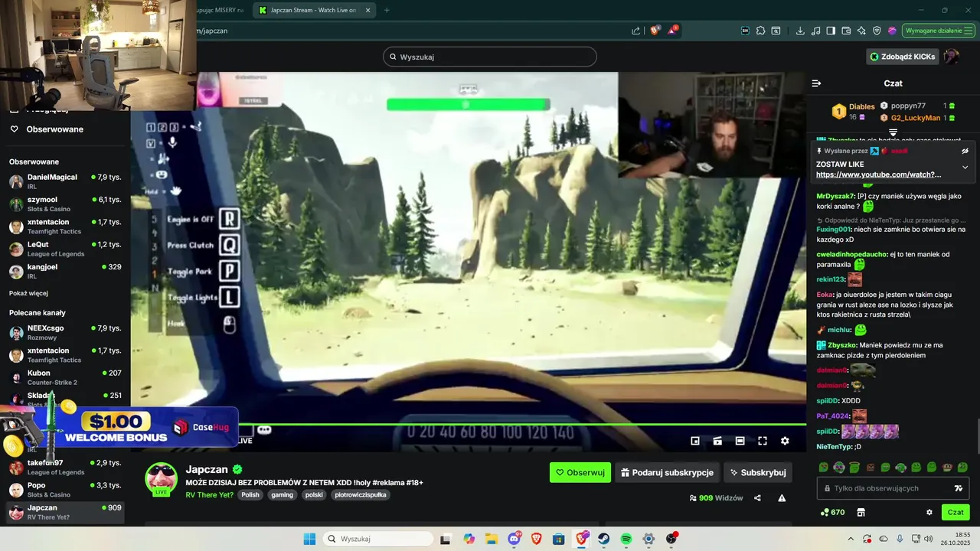Expand chat leaderboard drag handle

893,133
